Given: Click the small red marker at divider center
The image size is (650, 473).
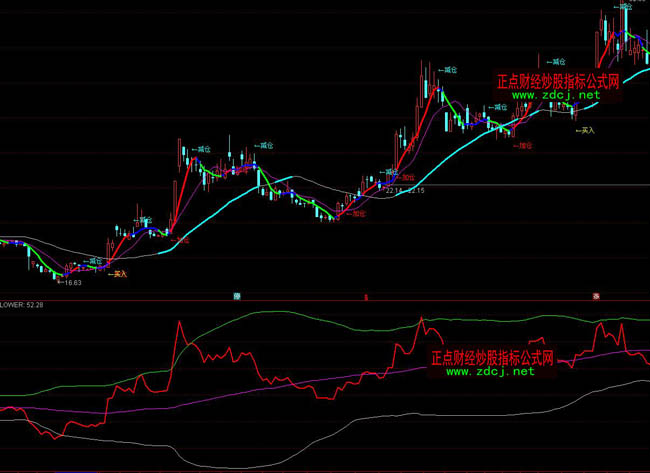Looking at the screenshot, I should [x=366, y=297].
